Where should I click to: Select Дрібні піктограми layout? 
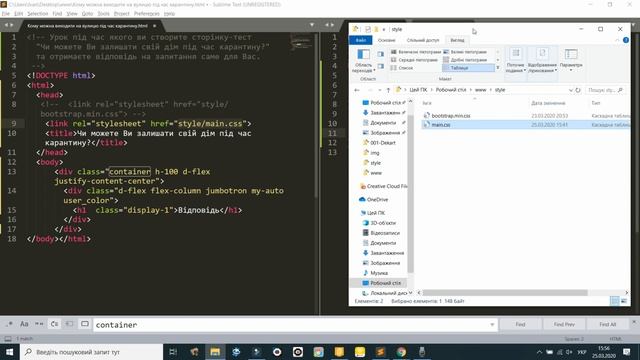(468, 60)
